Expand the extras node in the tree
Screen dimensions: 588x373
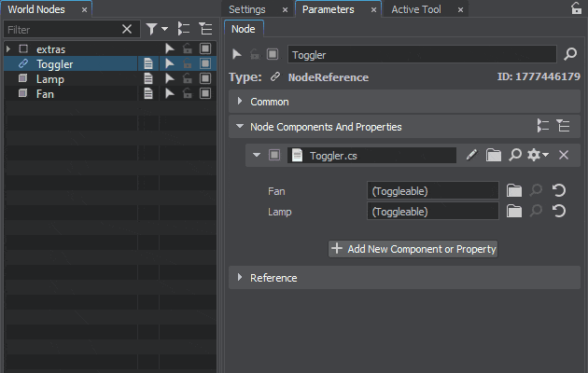click(x=9, y=48)
